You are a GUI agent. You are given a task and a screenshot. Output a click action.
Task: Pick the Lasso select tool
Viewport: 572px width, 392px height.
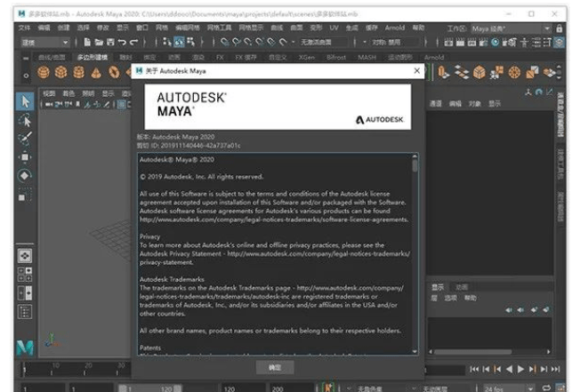(25, 120)
